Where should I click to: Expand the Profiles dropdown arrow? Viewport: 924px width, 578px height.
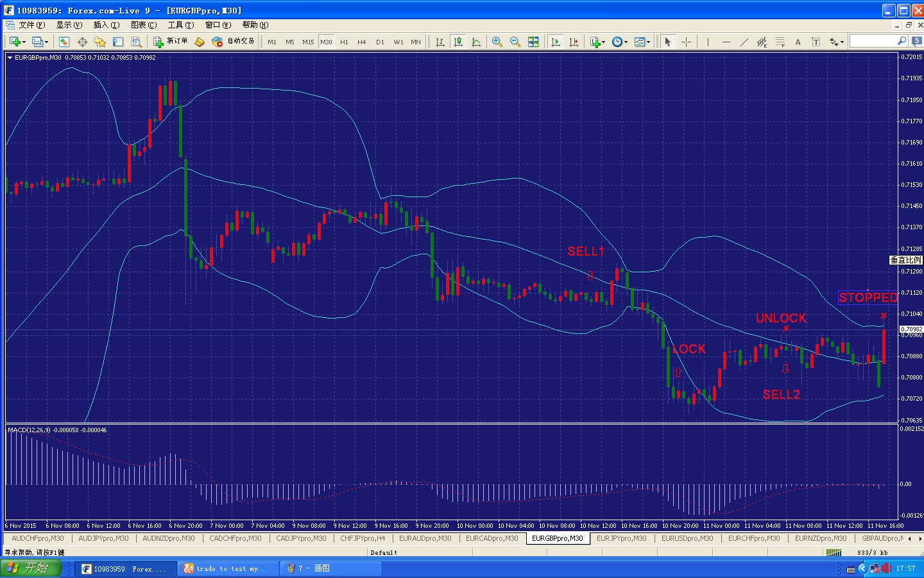tap(47, 42)
